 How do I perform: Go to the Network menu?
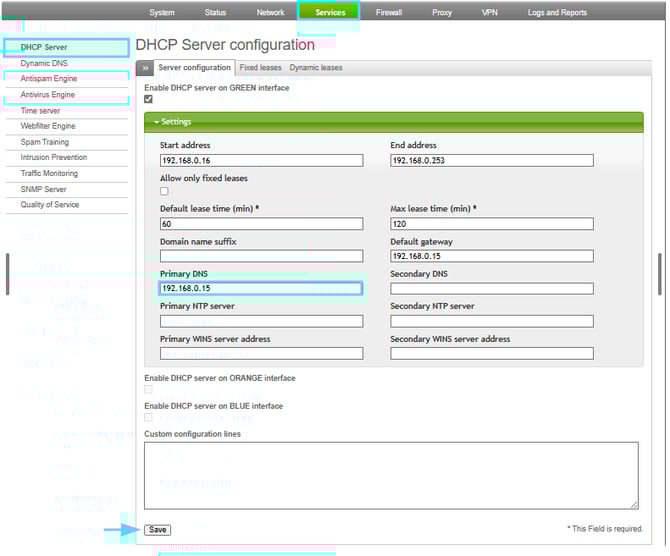tap(270, 13)
